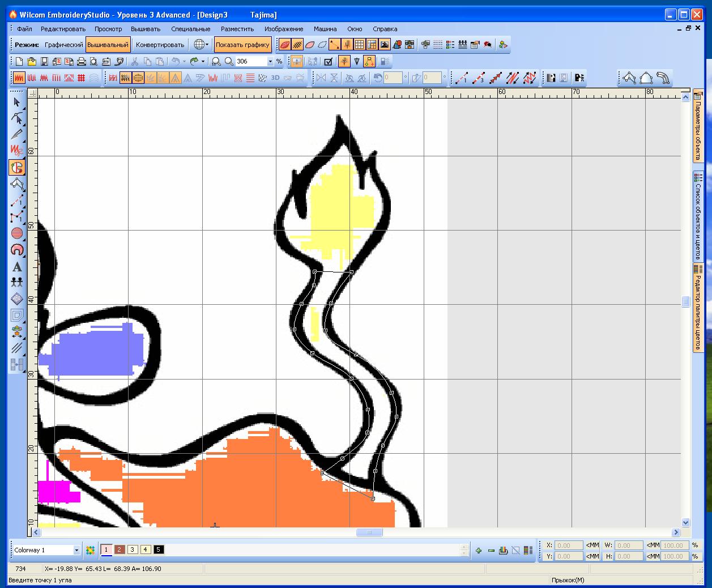The image size is (712, 588).
Task: Select the arrow Select Object tool
Action: pos(17,102)
